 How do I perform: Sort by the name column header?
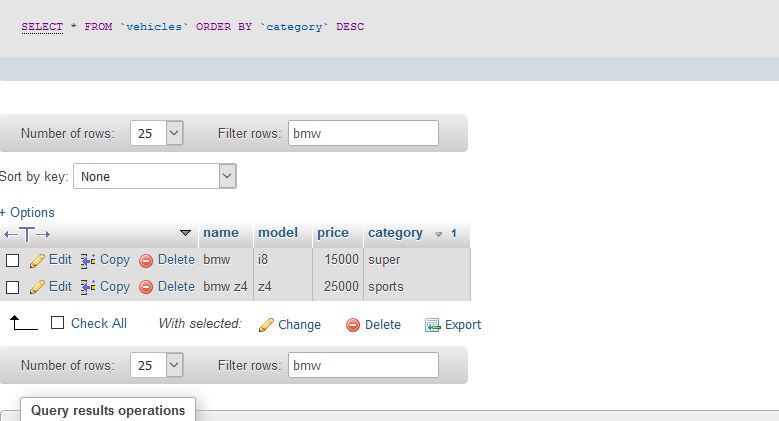pos(221,233)
